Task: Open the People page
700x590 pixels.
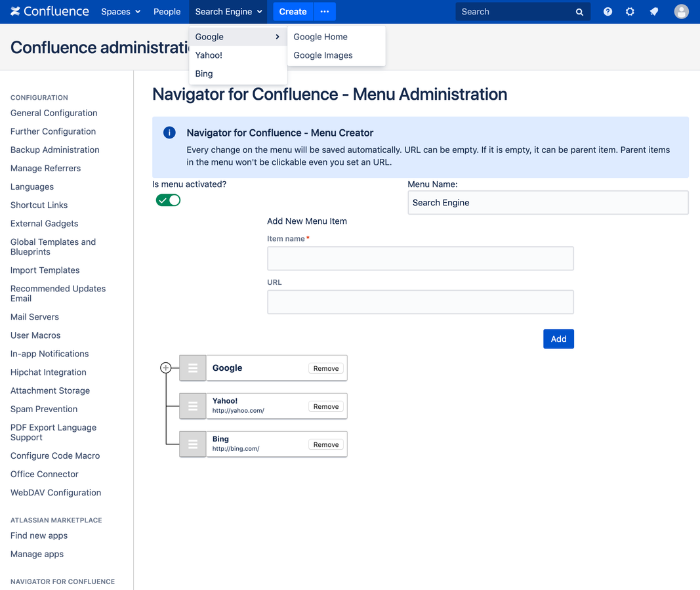Action: click(x=167, y=12)
